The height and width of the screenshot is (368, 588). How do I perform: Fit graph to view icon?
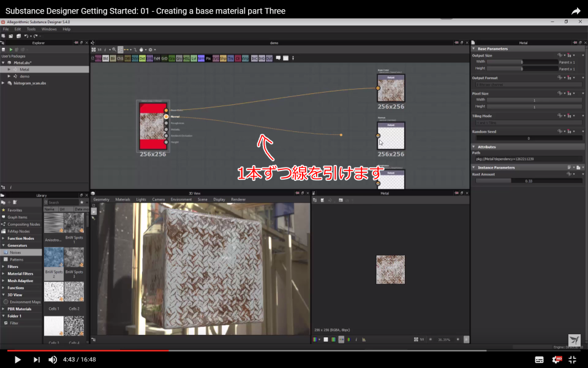pos(93,50)
